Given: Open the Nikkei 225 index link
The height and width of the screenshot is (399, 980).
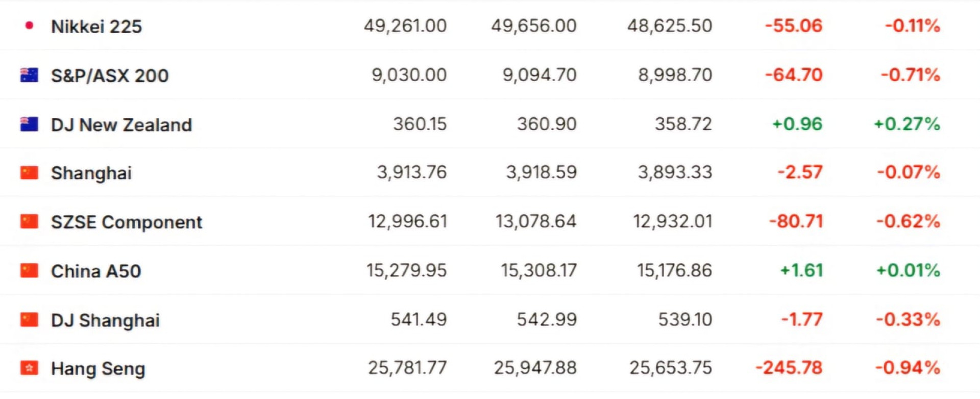Looking at the screenshot, I should click(96, 27).
